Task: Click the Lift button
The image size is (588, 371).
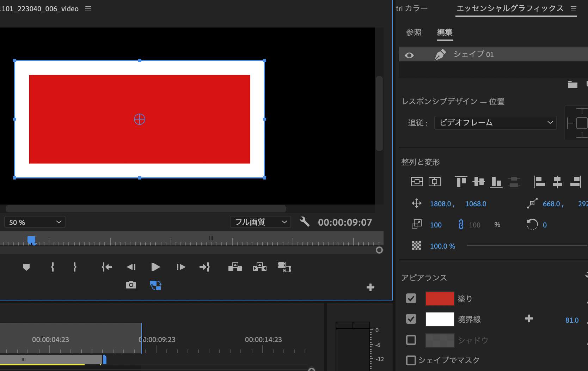Action: click(x=235, y=267)
